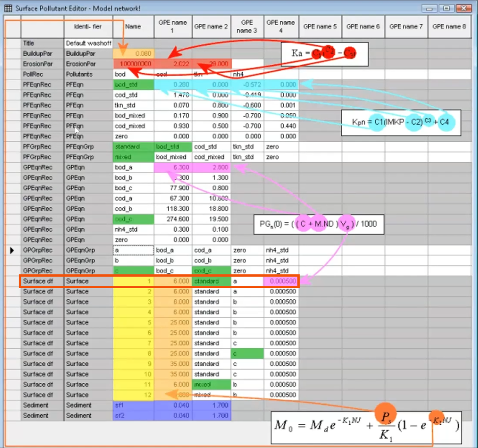The height and width of the screenshot is (448, 478).
Task: Select the green cod_c GPEqn name cell
Action: pos(133,219)
